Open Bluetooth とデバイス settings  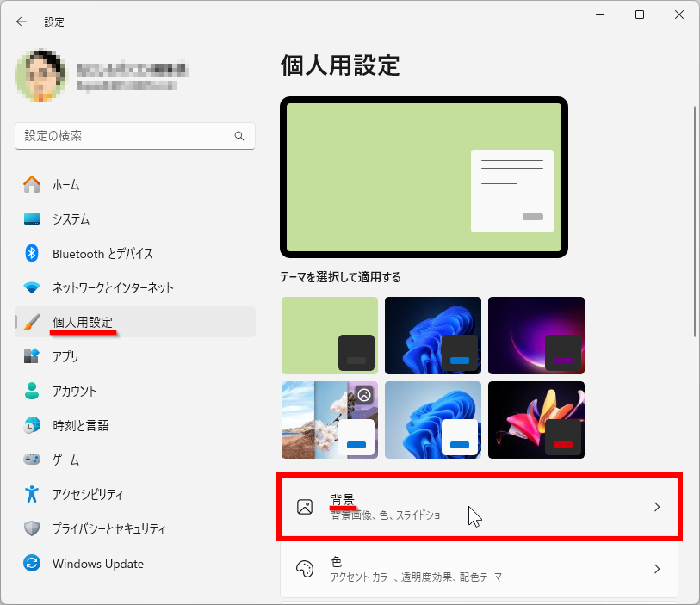pos(135,253)
